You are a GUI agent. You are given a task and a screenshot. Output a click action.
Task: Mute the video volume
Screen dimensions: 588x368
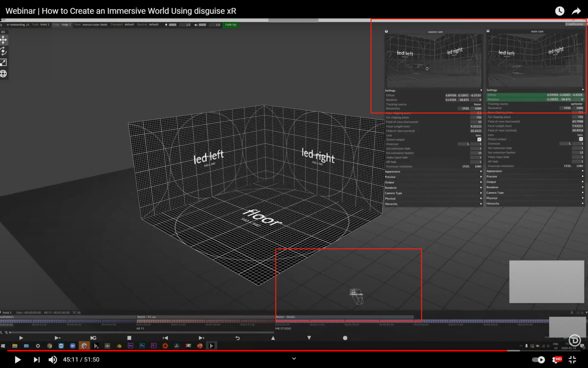(x=53, y=359)
